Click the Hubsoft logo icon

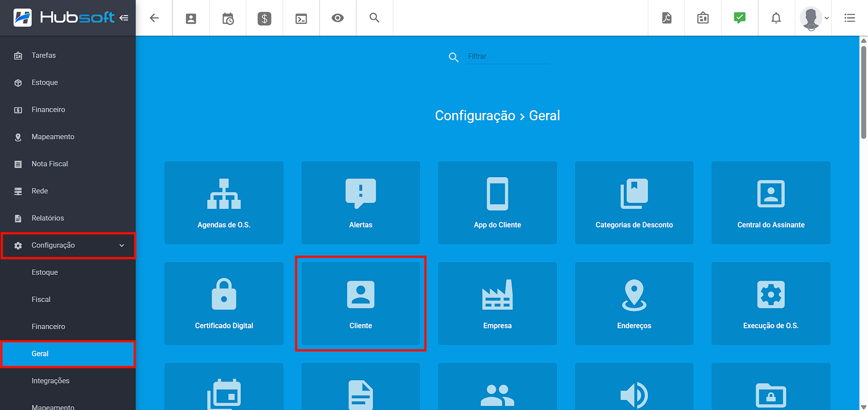click(x=23, y=18)
